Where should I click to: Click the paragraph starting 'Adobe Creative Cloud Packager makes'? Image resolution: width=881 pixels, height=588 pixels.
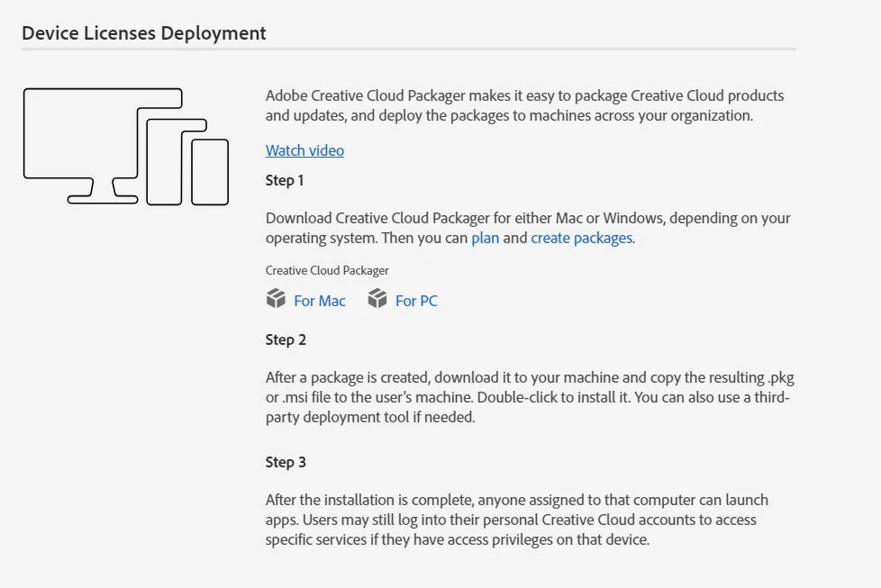point(524,105)
